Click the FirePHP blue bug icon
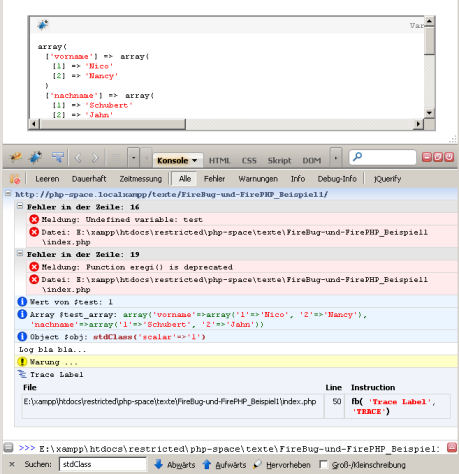Screen dimensions: 459x474 pos(35,157)
